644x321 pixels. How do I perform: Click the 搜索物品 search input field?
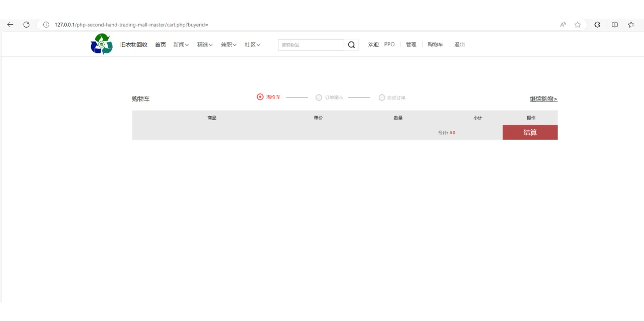point(310,45)
